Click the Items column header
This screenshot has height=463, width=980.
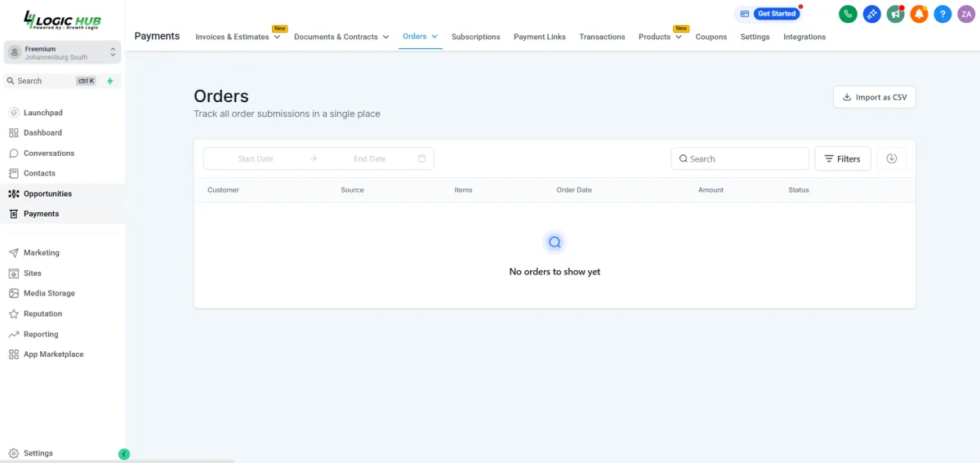pyautogui.click(x=463, y=189)
